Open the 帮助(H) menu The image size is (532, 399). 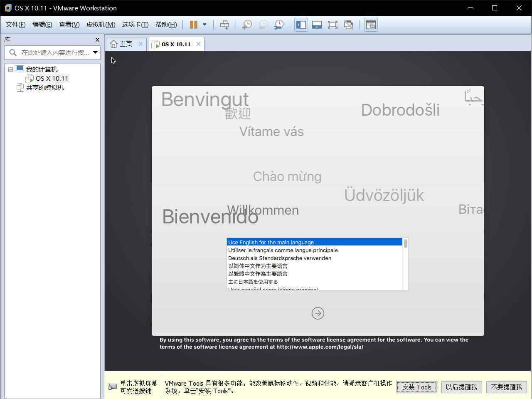click(166, 25)
